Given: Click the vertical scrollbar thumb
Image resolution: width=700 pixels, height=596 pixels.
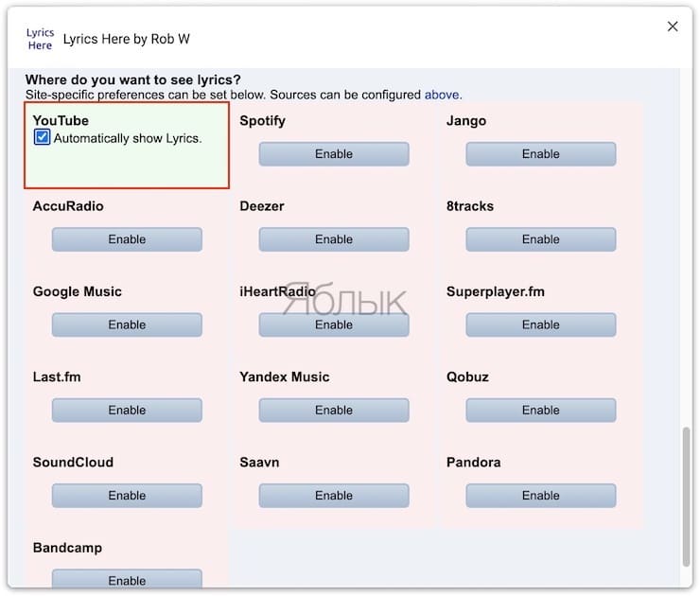Looking at the screenshot, I should 686,497.
